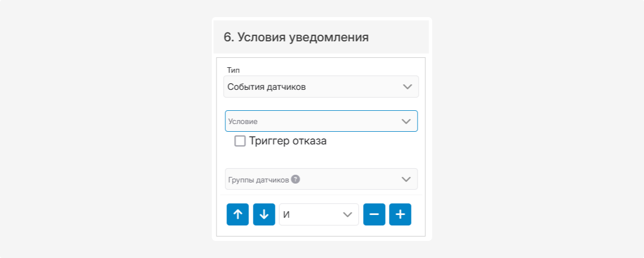Click the "Триггер отказа" label text
The image size is (644, 258).
click(x=288, y=141)
